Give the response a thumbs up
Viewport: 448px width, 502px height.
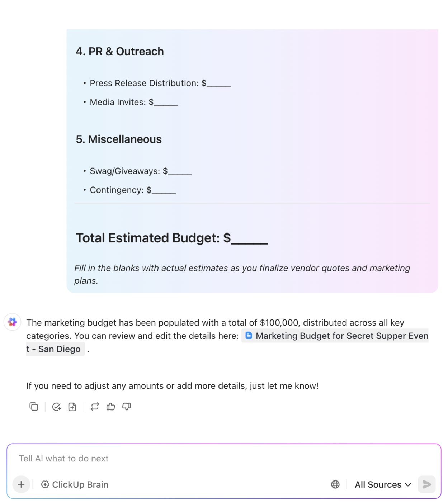(x=110, y=407)
